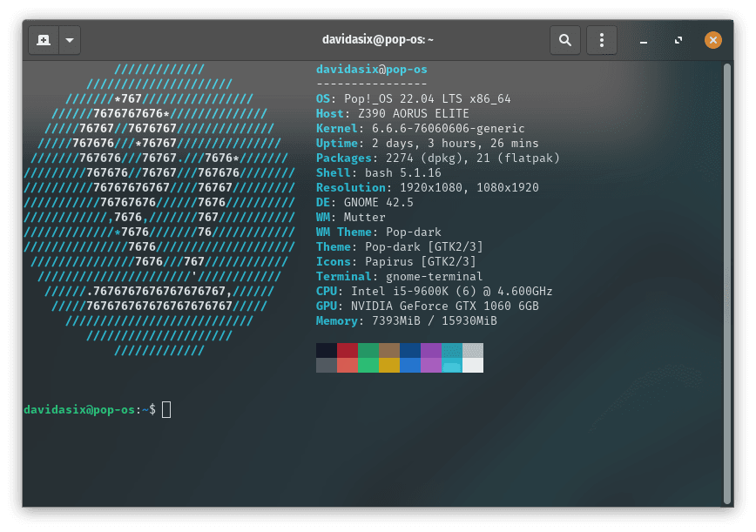
Task: Select the white swatch at the palette's end
Action: [x=472, y=365]
